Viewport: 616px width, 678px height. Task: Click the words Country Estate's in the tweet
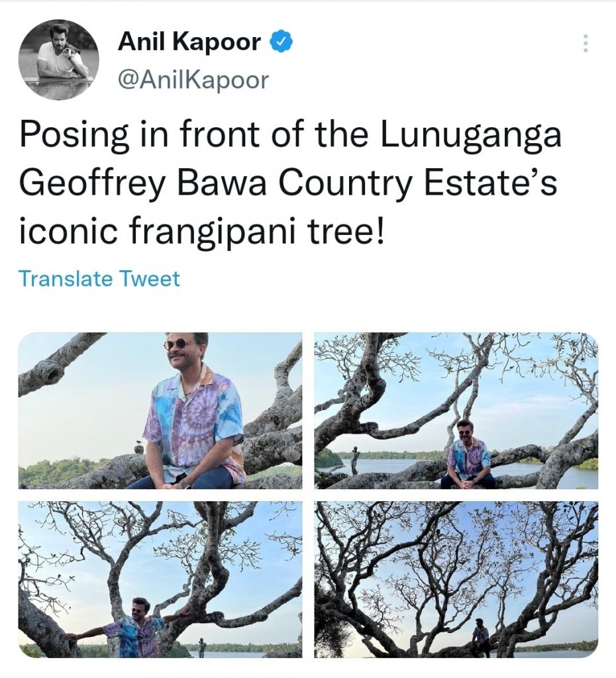point(417,183)
